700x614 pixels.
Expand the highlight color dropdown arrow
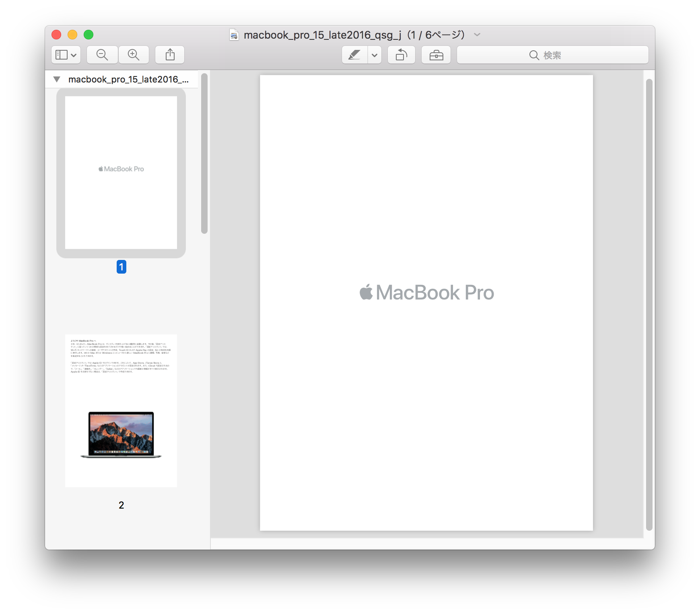pos(375,55)
